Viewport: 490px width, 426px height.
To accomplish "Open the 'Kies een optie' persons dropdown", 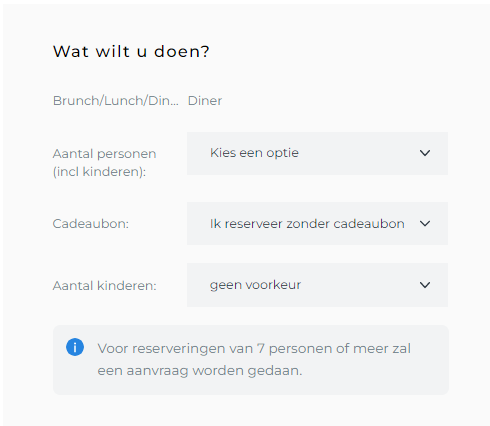I will (317, 153).
